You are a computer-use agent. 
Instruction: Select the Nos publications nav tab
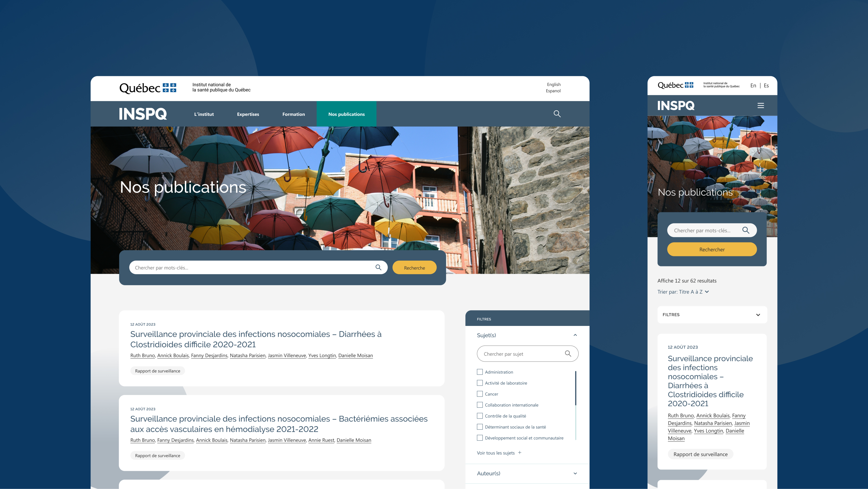click(347, 114)
